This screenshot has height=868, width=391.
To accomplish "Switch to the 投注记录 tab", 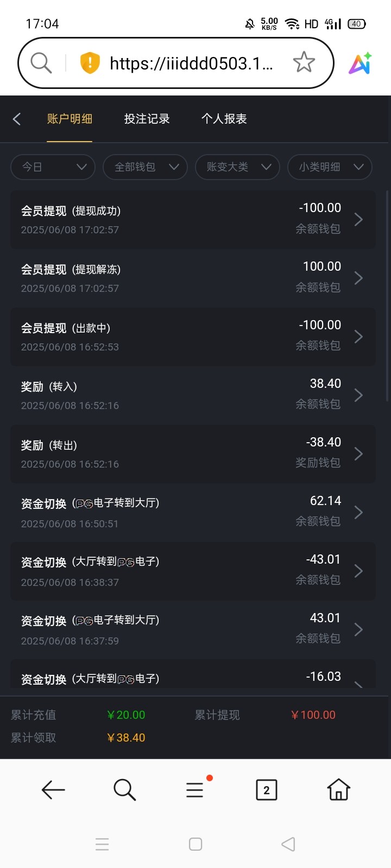I will (x=147, y=119).
